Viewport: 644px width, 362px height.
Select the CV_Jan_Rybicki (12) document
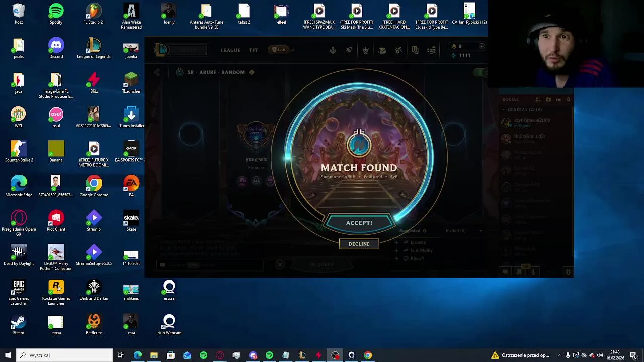(469, 14)
